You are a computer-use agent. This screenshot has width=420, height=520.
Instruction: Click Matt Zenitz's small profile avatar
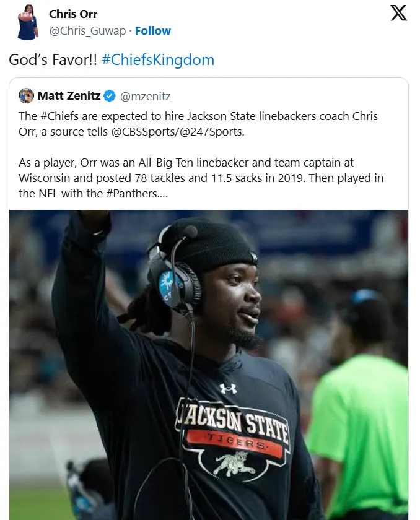coord(26,95)
